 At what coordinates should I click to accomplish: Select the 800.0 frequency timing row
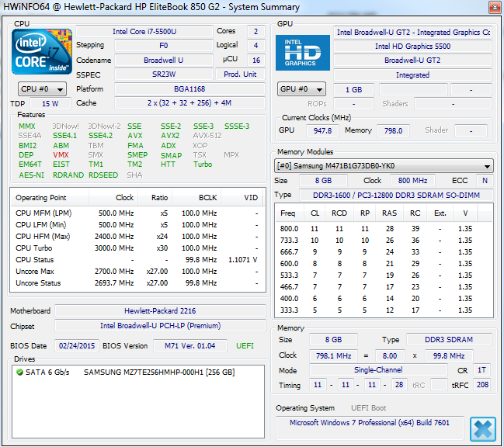pos(384,229)
